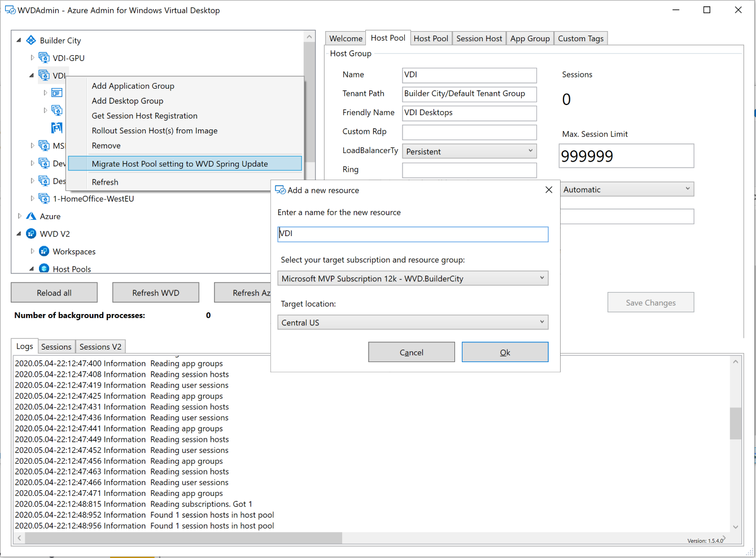Choose Remove from context menu
This screenshot has width=756, height=558.
coord(106,146)
